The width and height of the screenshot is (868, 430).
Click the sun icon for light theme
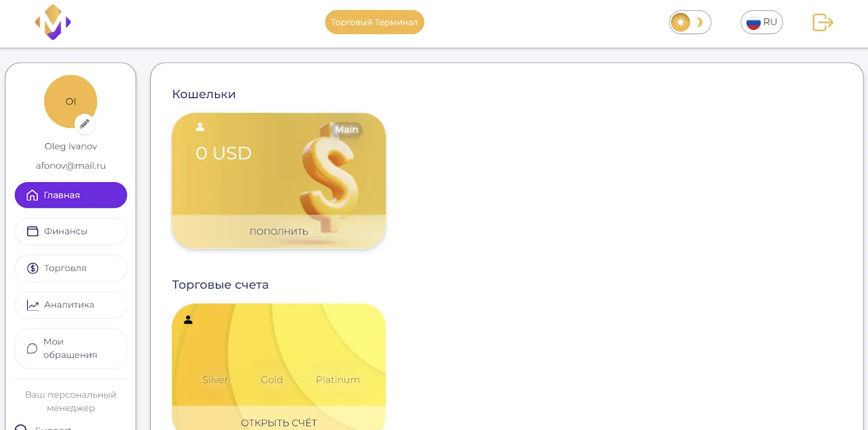click(680, 22)
